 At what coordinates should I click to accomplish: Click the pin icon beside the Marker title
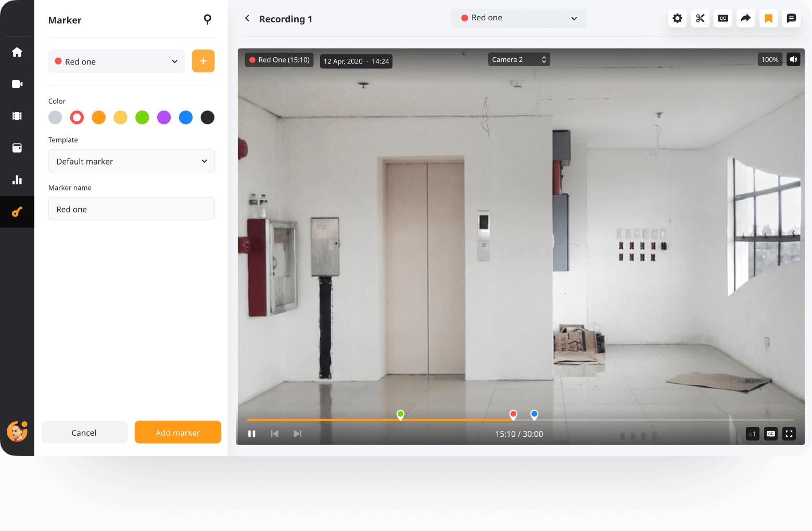pos(207,19)
